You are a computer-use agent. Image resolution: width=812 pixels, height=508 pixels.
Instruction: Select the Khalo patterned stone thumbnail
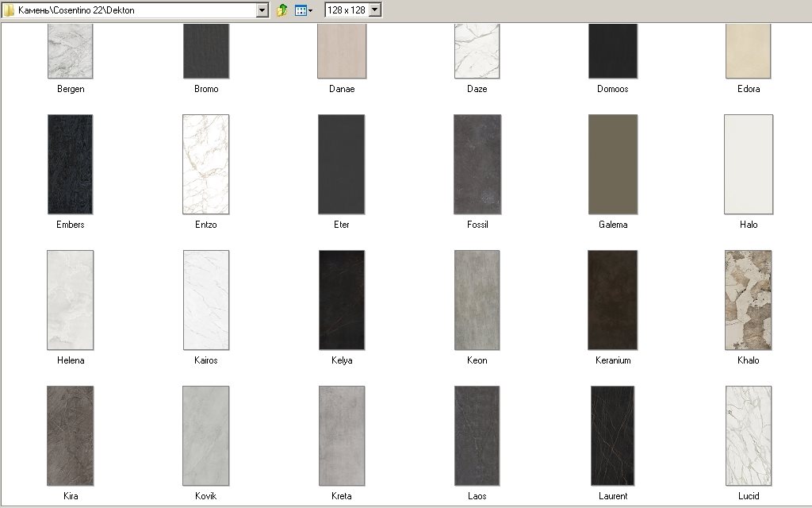[749, 300]
